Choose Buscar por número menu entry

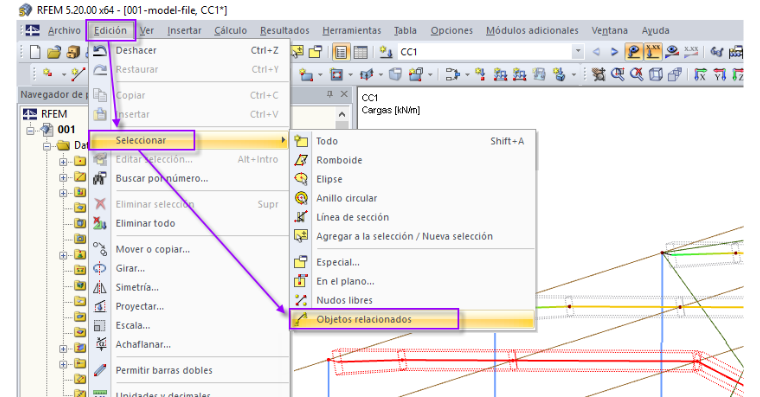point(189,178)
